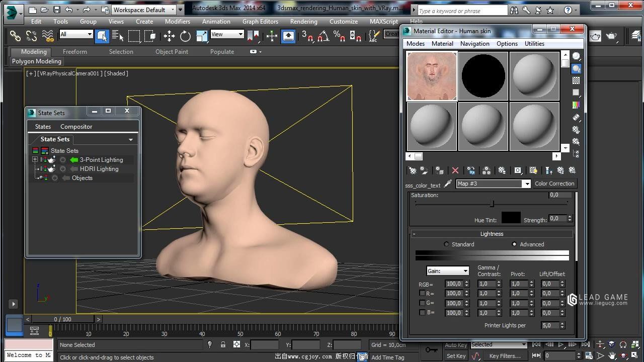Image resolution: width=644 pixels, height=362 pixels.
Task: Open the All selection filter dropdown
Action: tap(76, 34)
